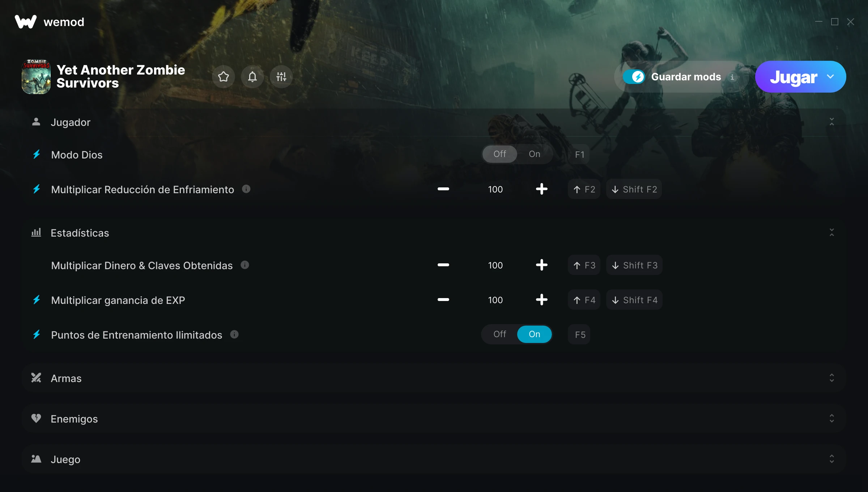Show info for Multiplicar Dinero & Claves Obtenidas
Viewport: 868px width, 492px height.
pos(245,265)
